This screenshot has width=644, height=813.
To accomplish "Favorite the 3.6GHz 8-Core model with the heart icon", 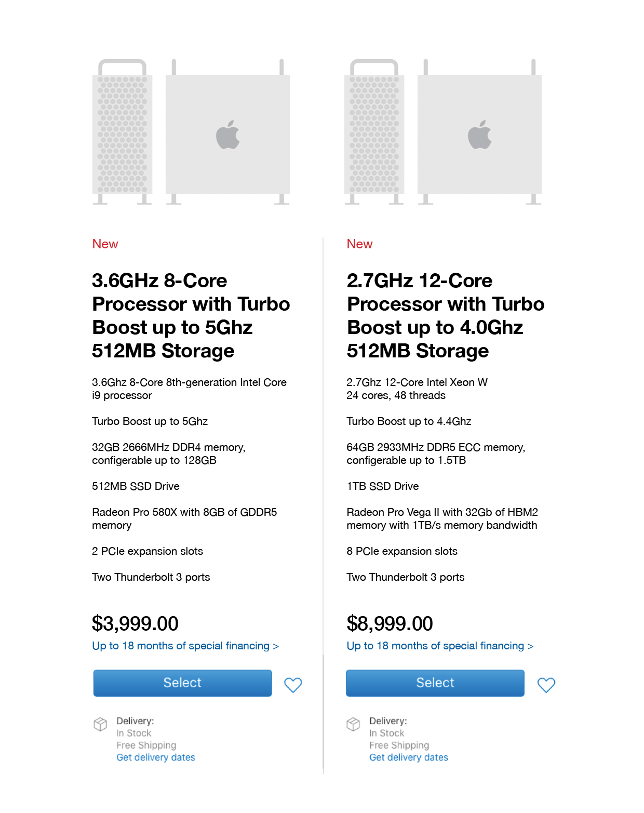I will click(293, 685).
